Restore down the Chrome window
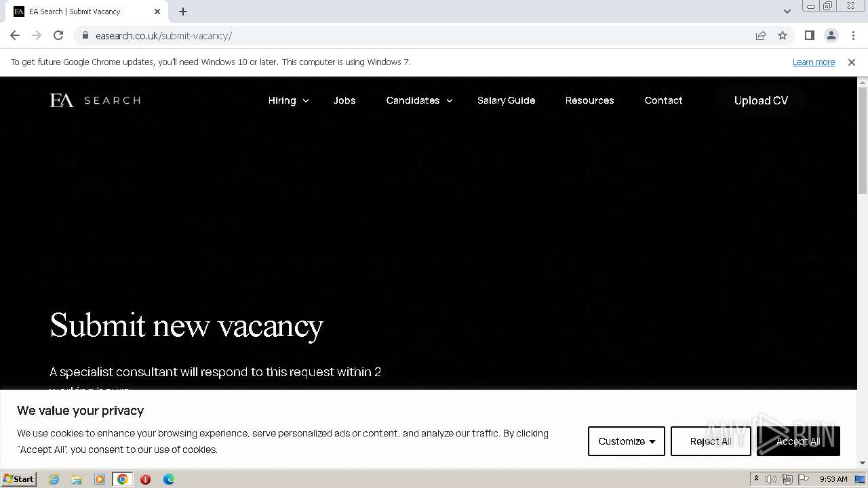Image resolution: width=868 pixels, height=488 pixels. coord(828,6)
